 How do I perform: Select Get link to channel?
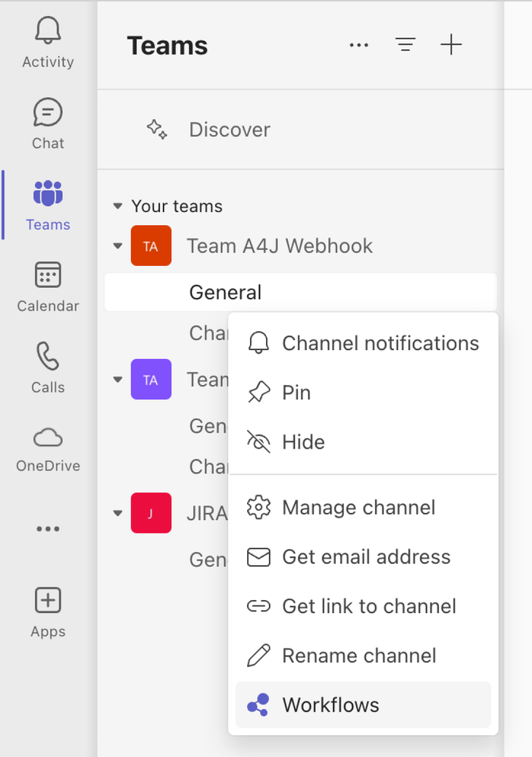363,606
